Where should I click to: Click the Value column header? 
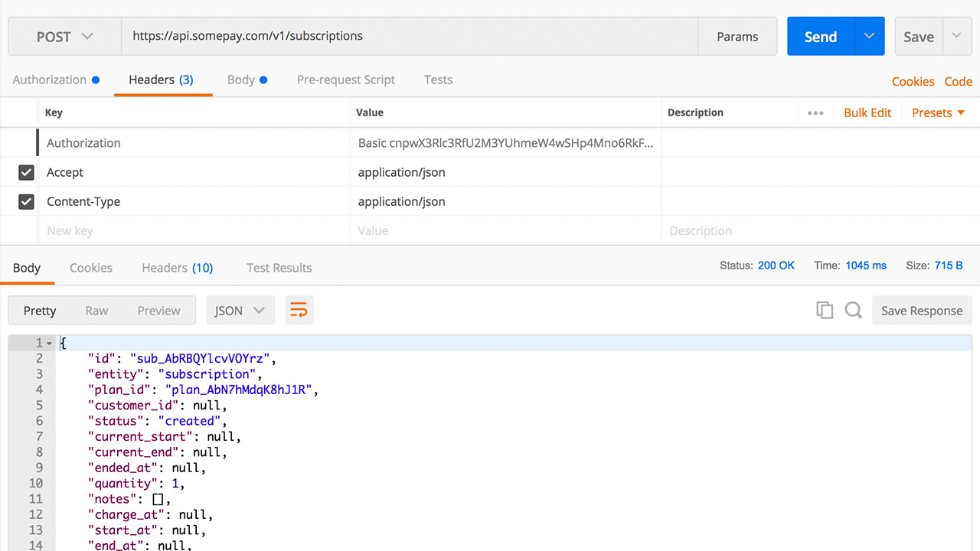(370, 112)
